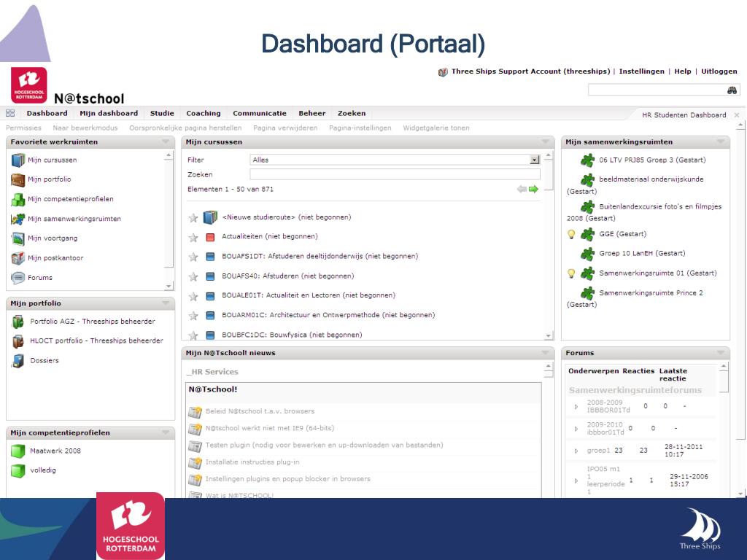The image size is (747, 560).
Task: Open the Filter dropdown showing Alles
Action: pos(395,160)
